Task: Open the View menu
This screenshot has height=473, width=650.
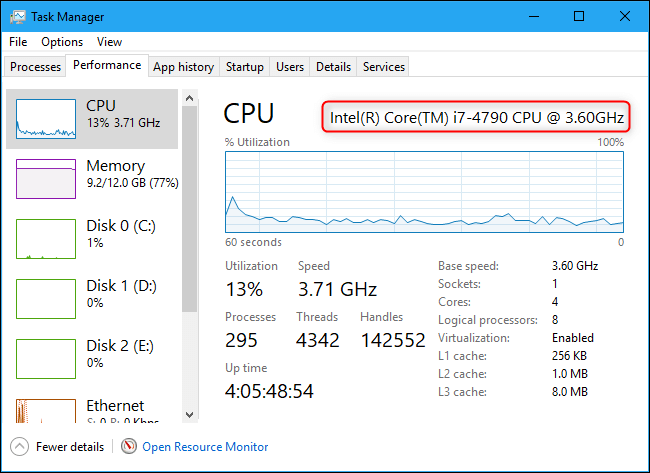Action: [109, 42]
